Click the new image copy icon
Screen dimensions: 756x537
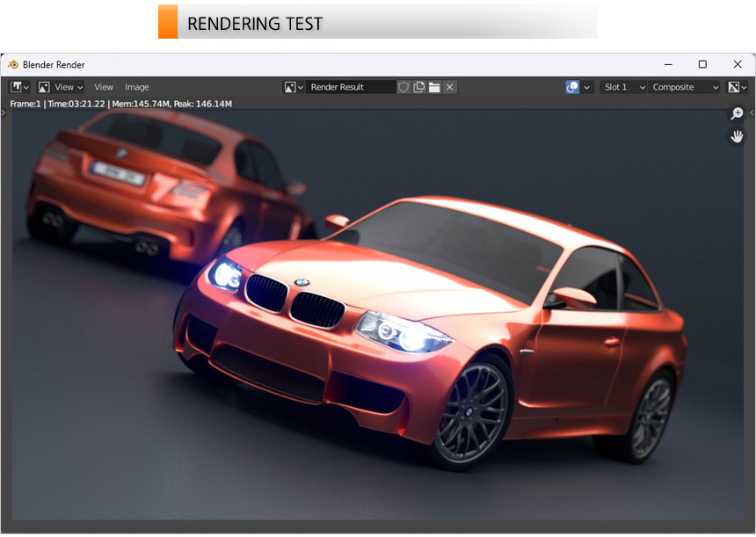pyautogui.click(x=419, y=87)
